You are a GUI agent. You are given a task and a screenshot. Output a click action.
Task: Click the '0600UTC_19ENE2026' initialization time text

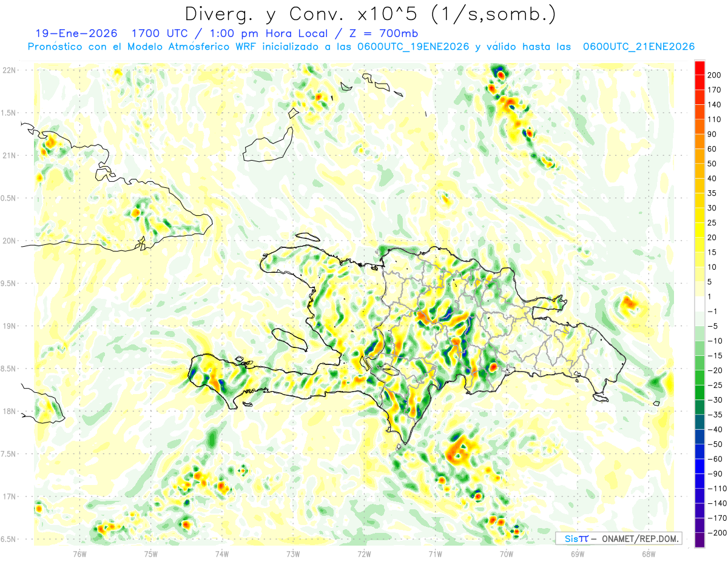[x=413, y=47]
